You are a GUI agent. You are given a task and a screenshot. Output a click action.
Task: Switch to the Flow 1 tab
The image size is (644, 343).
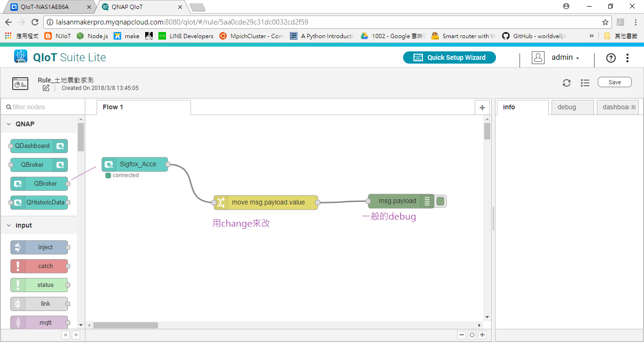[144, 107]
